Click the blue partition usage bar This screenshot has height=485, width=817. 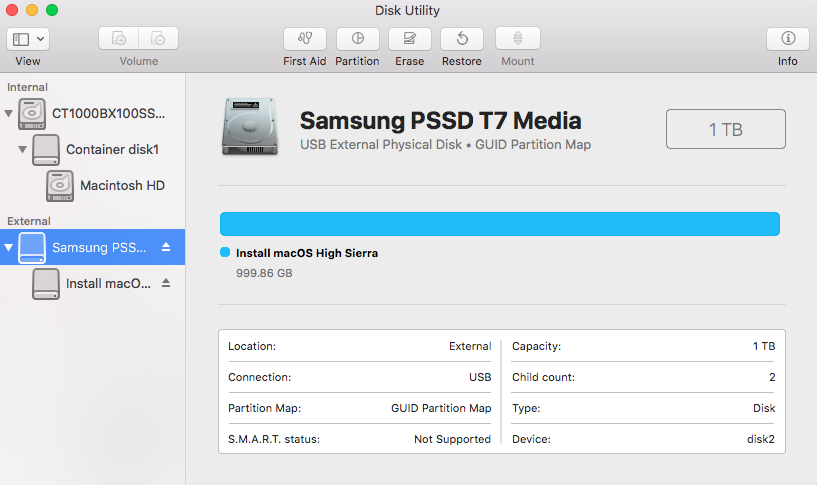[x=499, y=223]
